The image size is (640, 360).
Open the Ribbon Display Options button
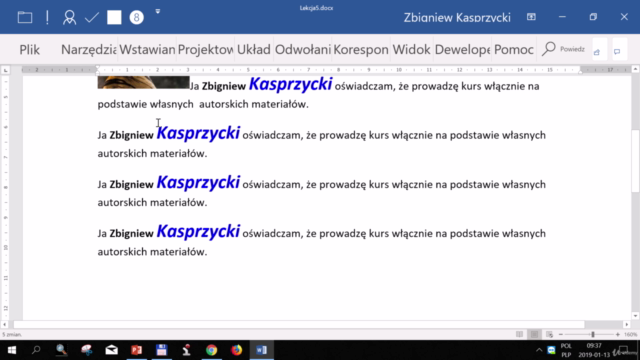[x=531, y=17]
